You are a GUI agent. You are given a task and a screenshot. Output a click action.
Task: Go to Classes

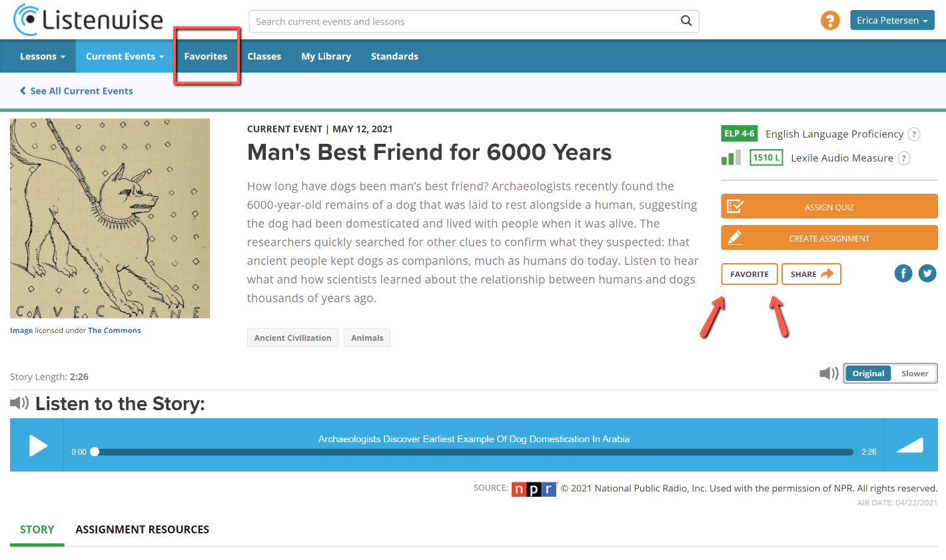[264, 57]
